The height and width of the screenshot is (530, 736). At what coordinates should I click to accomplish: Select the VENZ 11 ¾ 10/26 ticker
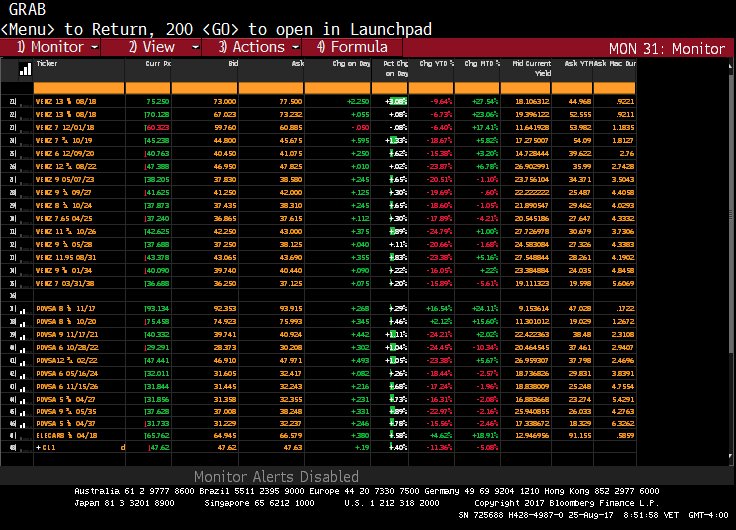pos(63,231)
